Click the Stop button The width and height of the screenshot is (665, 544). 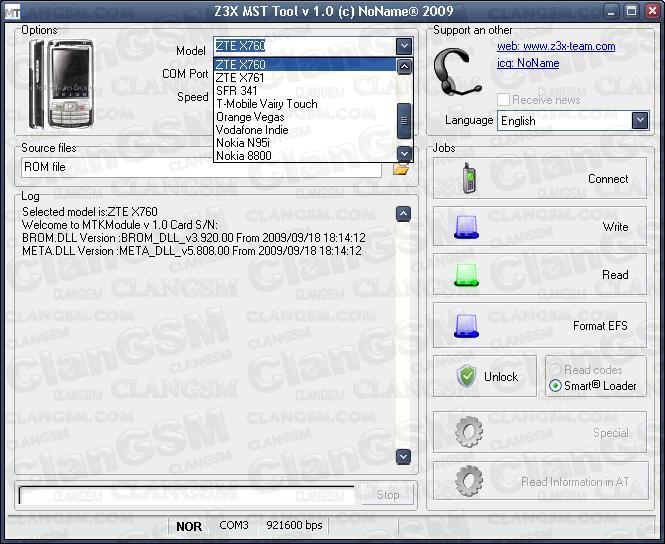(388, 495)
